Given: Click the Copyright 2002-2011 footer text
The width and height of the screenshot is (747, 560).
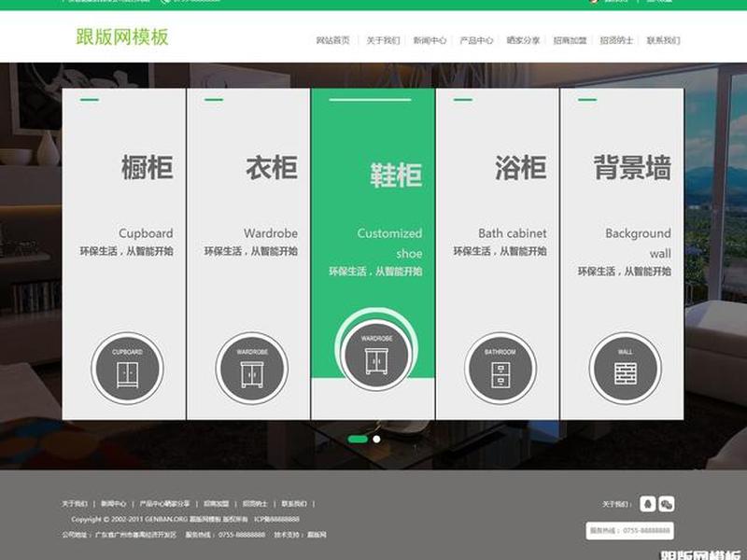Looking at the screenshot, I should [185, 519].
